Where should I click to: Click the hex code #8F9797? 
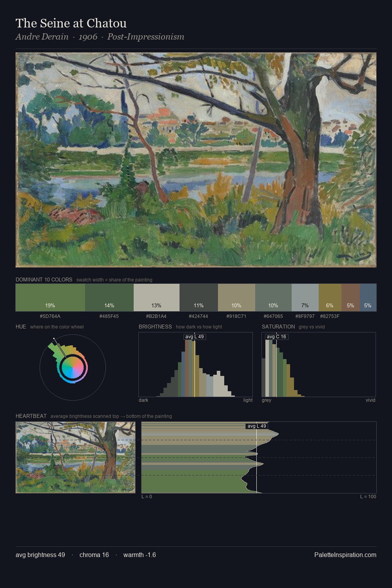(x=305, y=316)
